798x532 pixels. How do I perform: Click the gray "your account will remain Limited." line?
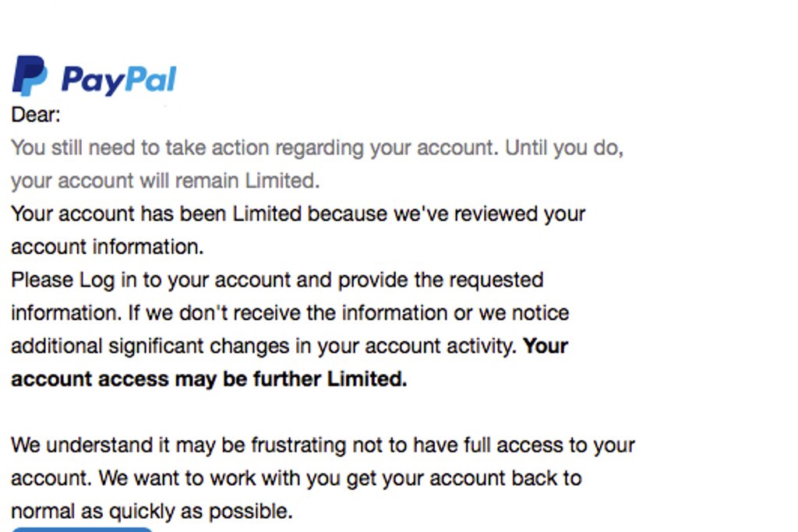point(165,181)
